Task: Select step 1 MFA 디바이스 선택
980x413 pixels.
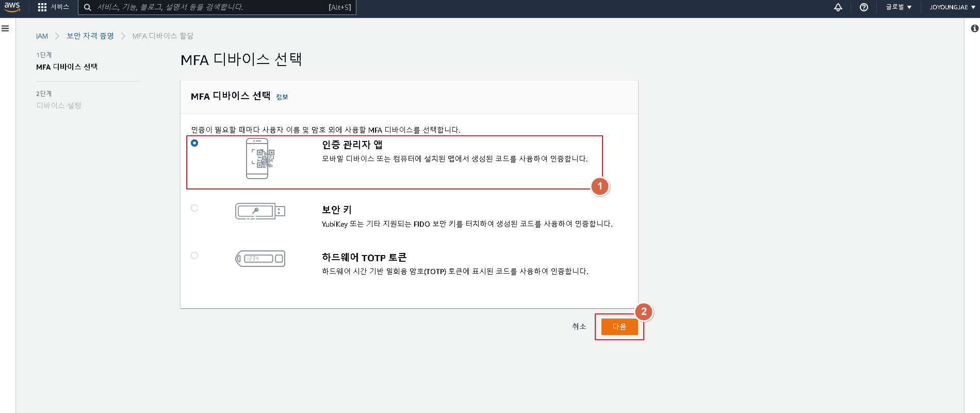Action: pyautogui.click(x=67, y=67)
